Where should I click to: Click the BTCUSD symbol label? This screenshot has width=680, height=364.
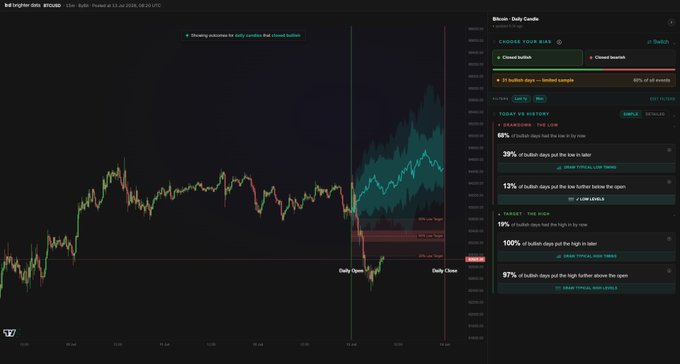[x=52, y=6]
